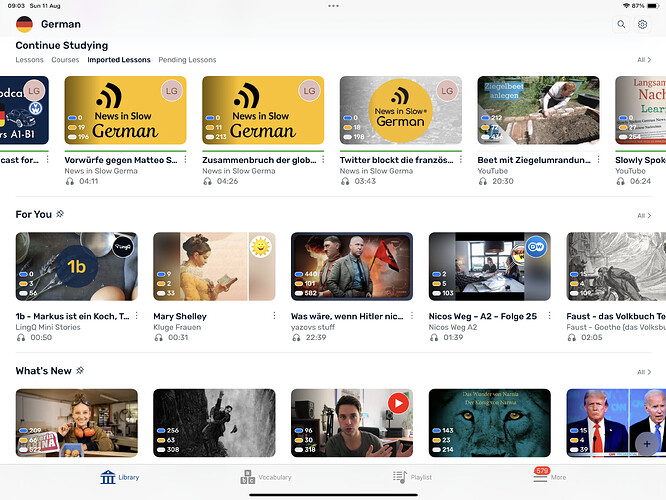Switch to the Lessons tab
This screenshot has width=666, height=500.
tap(29, 60)
